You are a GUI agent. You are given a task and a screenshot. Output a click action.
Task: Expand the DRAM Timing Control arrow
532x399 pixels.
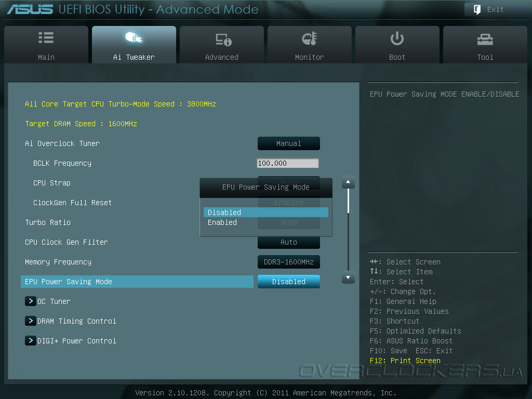pyautogui.click(x=31, y=321)
